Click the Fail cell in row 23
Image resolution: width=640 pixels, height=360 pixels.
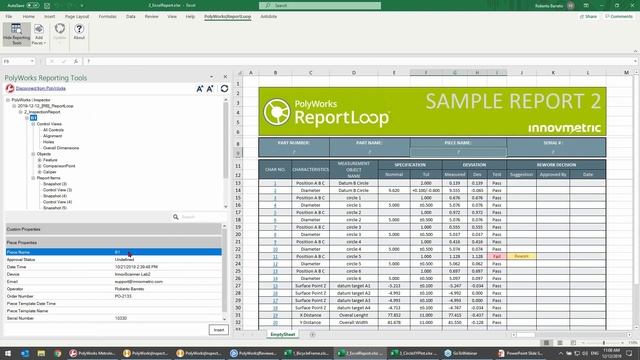[496, 256]
